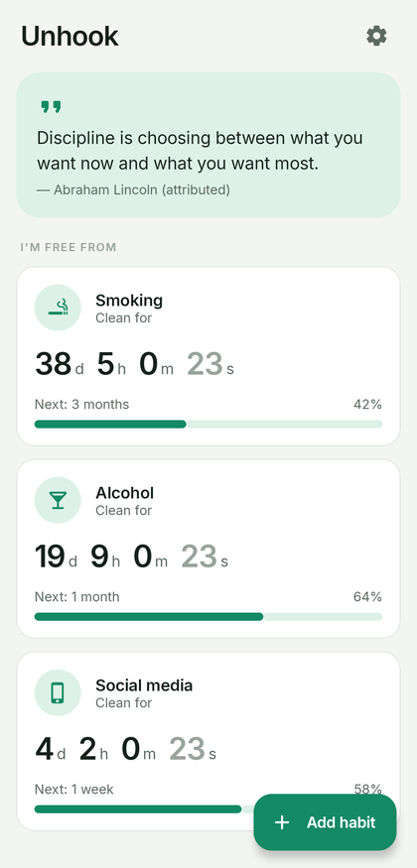Image resolution: width=417 pixels, height=868 pixels.
Task: Click the Next: 3 months milestone label
Action: (x=82, y=405)
